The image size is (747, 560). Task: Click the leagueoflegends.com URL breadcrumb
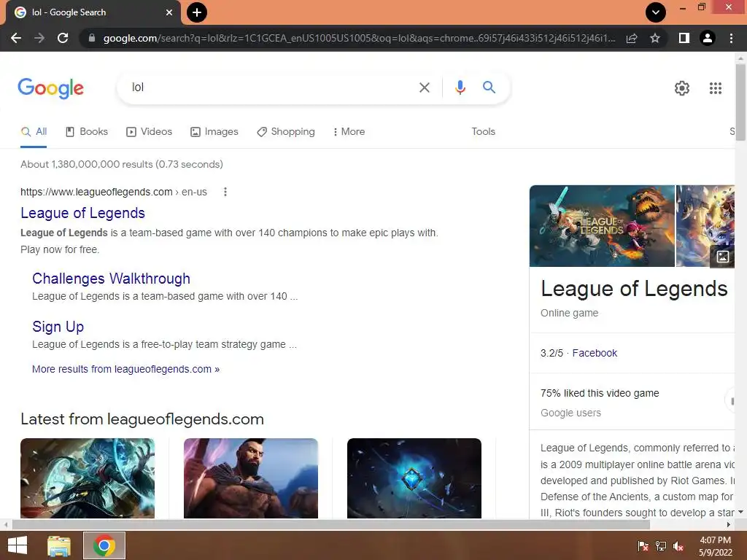114,192
